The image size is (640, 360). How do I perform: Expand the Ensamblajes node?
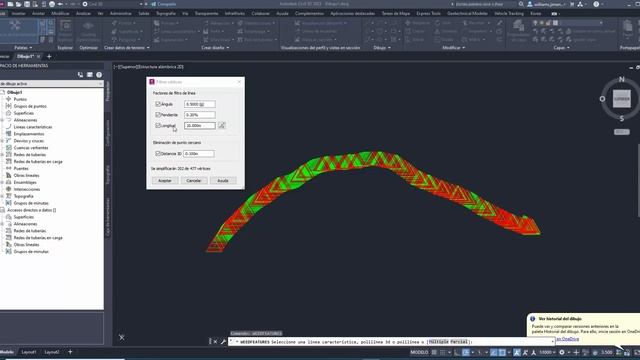[x=2, y=182]
